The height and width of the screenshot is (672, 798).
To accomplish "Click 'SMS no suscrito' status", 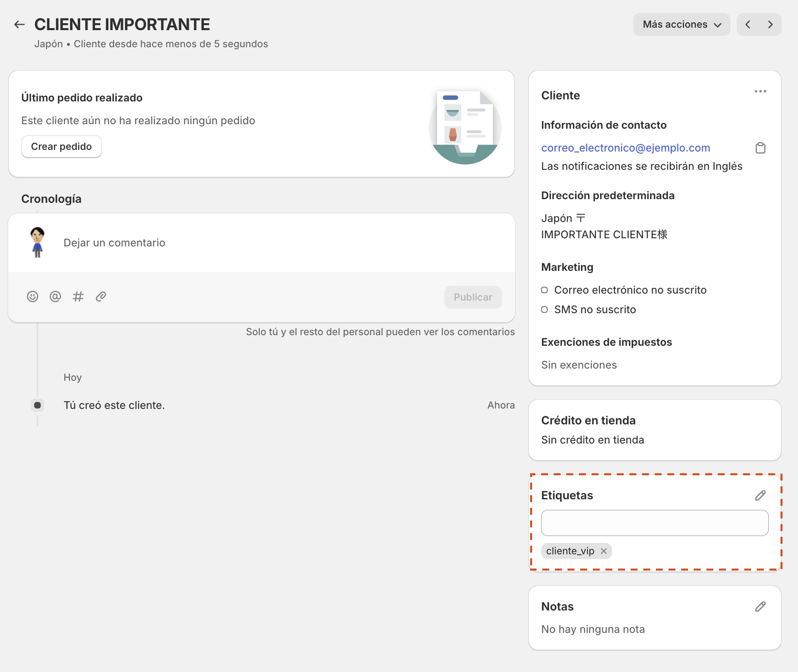I will point(595,310).
